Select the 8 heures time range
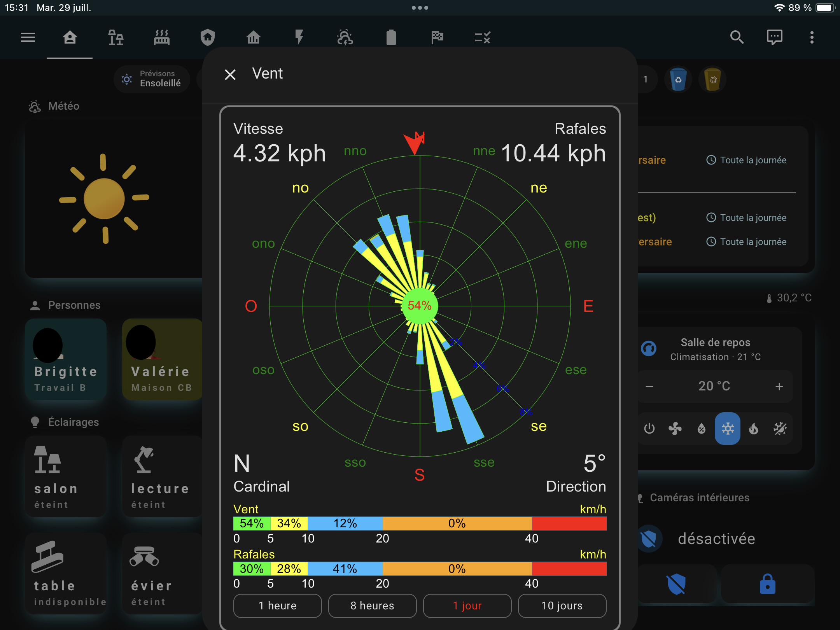 tap(372, 605)
